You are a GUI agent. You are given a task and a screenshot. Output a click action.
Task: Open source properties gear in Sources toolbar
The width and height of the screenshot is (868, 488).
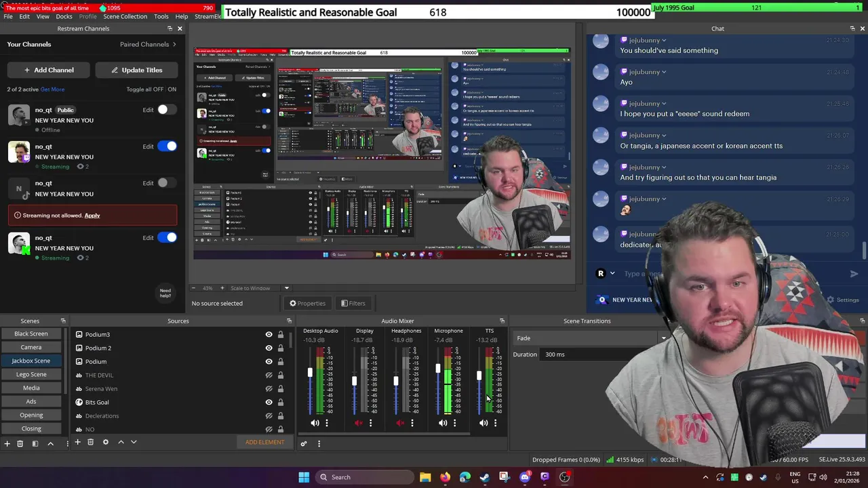tap(105, 442)
